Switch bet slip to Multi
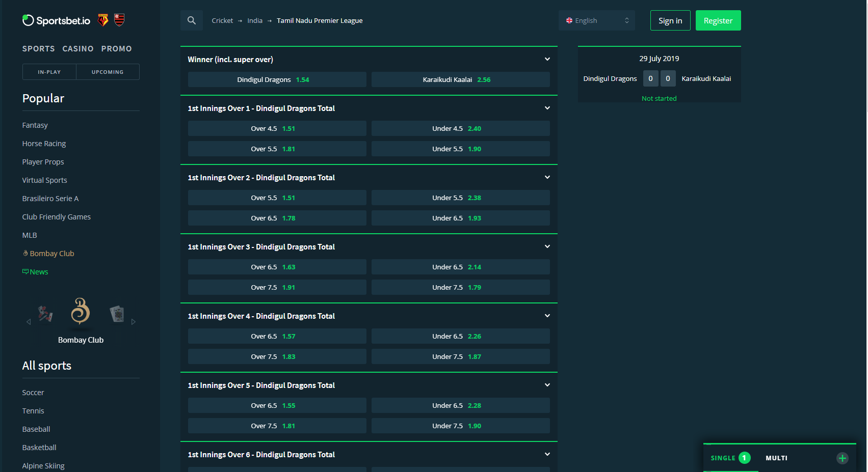This screenshot has width=868, height=472. click(776, 458)
